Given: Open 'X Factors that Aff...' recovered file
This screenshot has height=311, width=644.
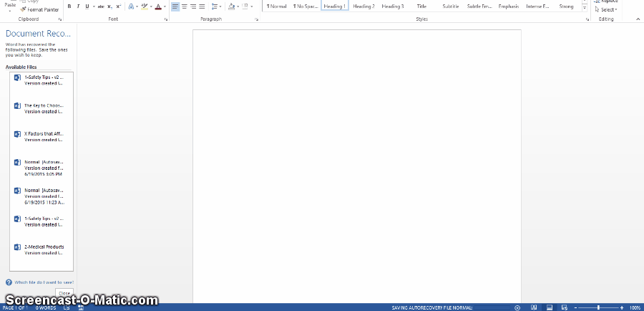Looking at the screenshot, I should (x=42, y=137).
